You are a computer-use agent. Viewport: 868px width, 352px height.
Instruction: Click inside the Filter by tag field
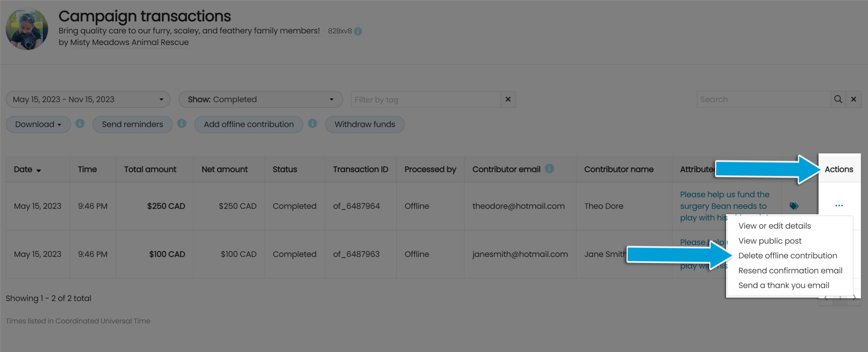(424, 99)
